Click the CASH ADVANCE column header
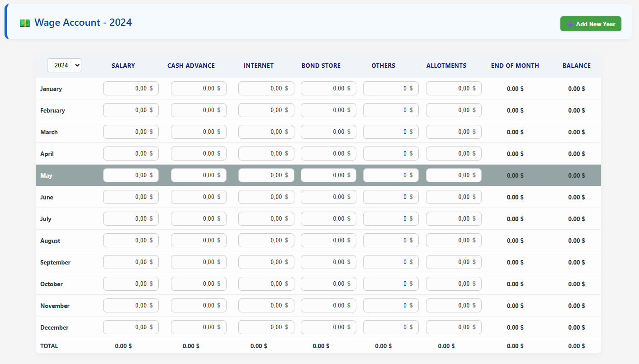 191,66
